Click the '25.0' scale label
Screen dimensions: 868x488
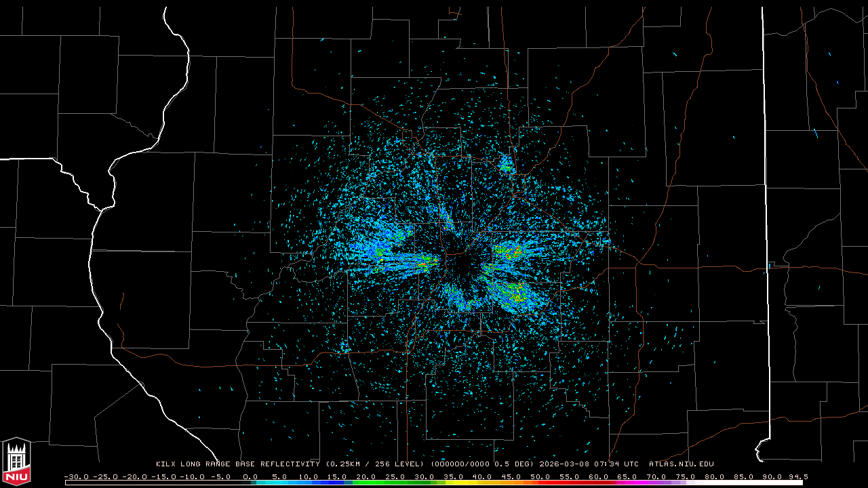point(395,477)
